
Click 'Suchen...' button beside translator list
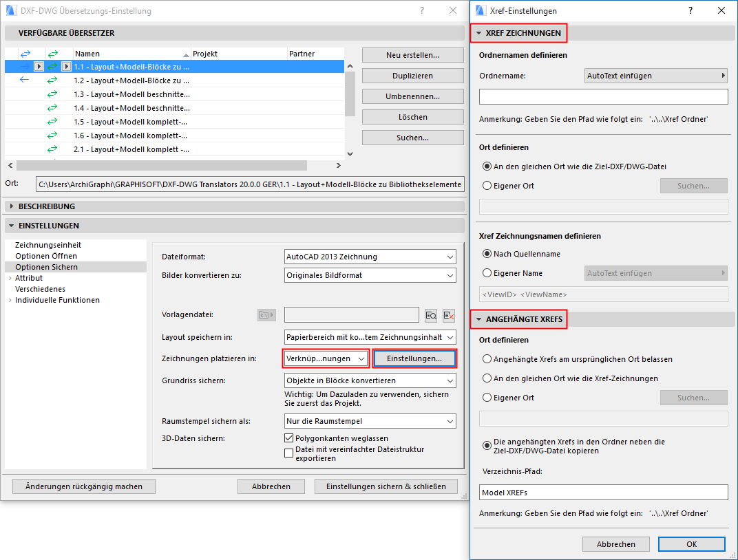pos(413,138)
